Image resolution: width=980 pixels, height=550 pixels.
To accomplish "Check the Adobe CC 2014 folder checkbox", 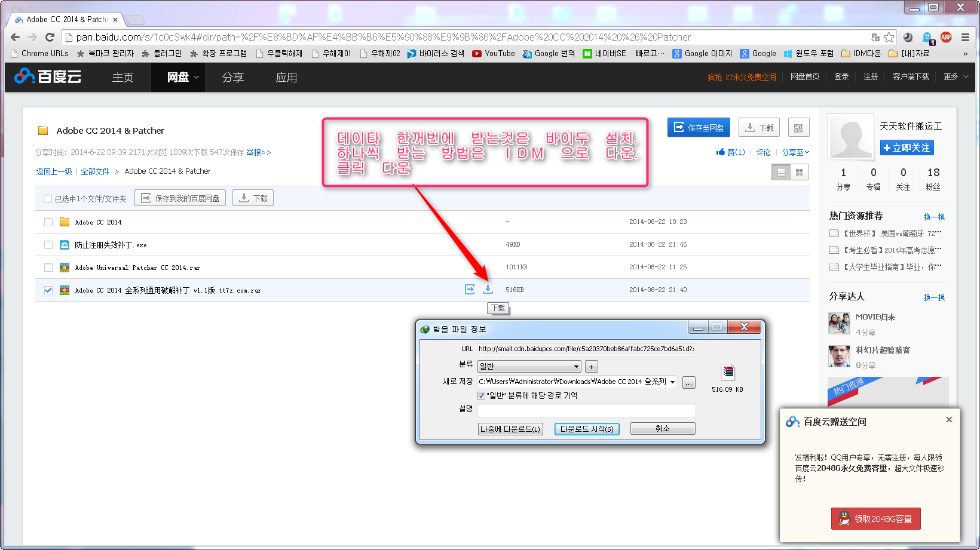I will [x=48, y=222].
